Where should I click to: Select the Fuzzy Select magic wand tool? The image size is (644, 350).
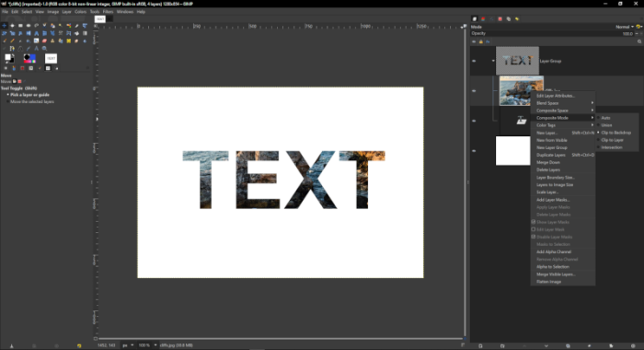pos(61,26)
